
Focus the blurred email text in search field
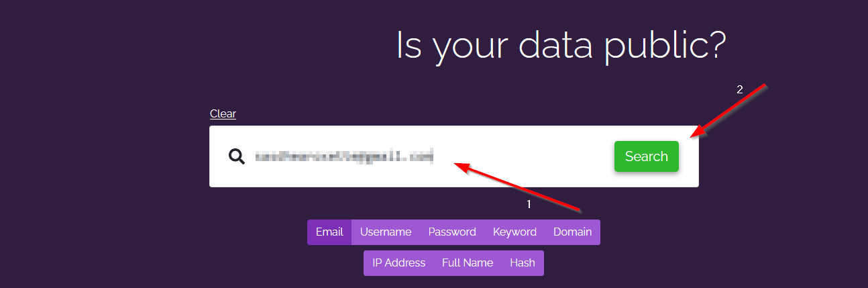point(344,156)
